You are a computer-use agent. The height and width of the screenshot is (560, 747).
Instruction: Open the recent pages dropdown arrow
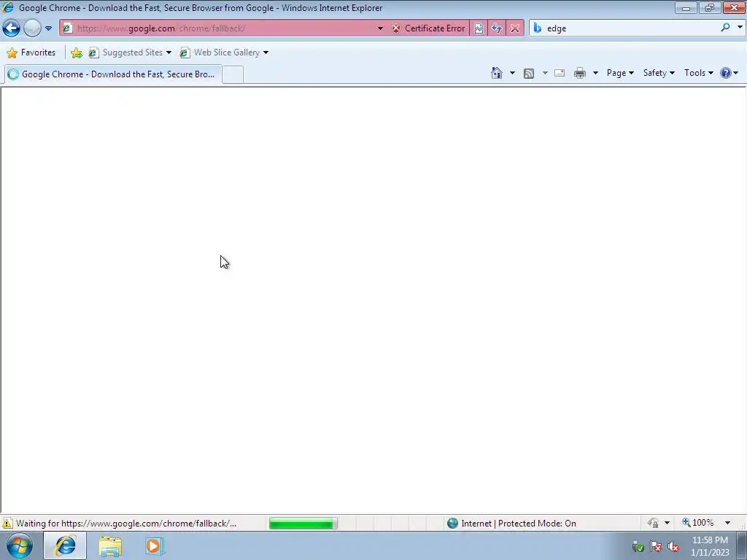[x=49, y=28]
